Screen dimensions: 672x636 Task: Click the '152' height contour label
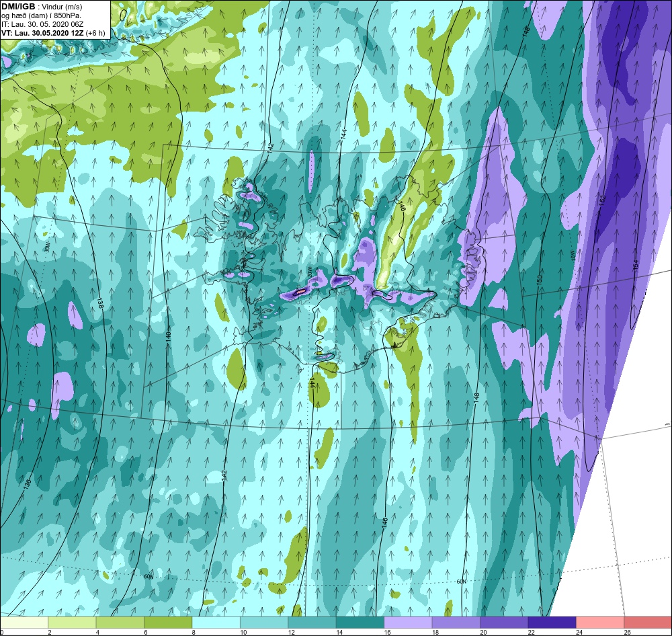coord(601,200)
